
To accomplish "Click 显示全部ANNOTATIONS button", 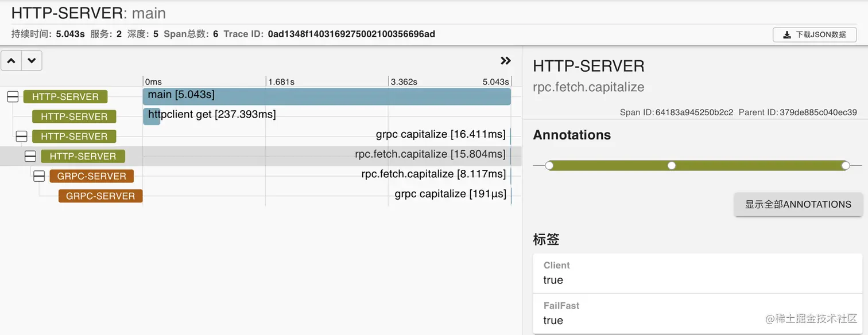I will coord(798,204).
